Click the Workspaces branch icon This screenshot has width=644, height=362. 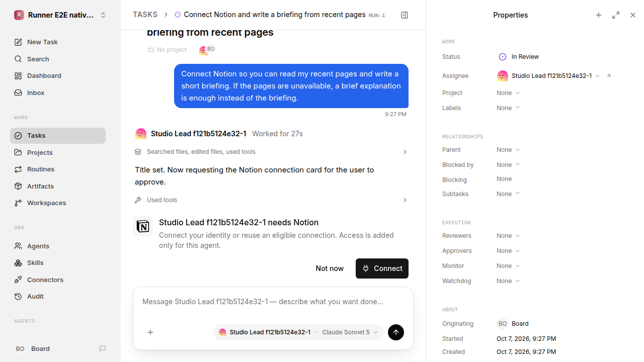click(18, 203)
